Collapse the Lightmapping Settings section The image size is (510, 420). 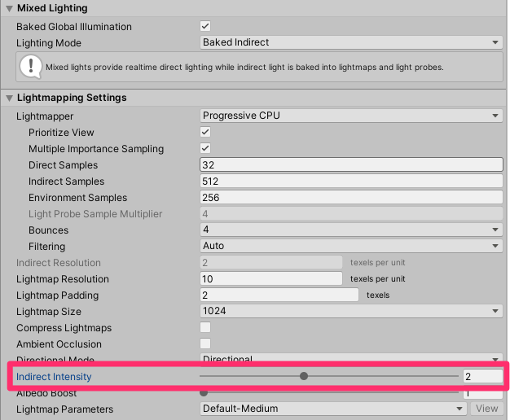[9, 98]
